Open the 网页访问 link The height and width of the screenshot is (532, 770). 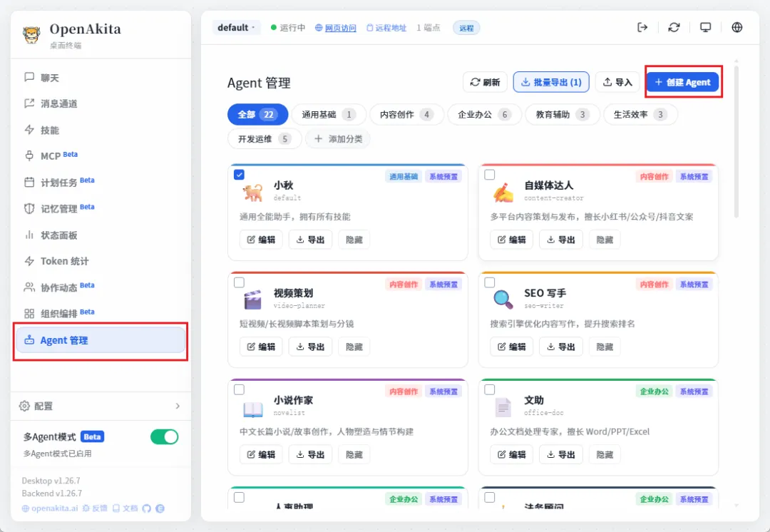[336, 28]
